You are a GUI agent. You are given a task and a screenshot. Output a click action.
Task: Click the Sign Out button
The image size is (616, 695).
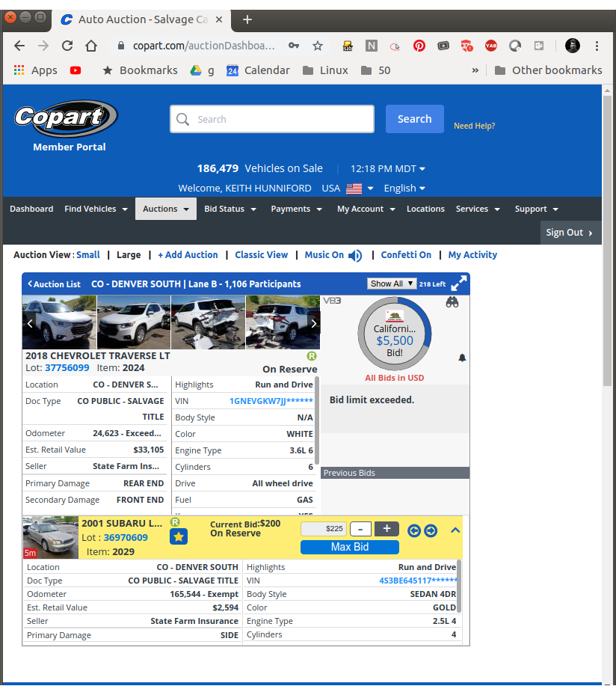[570, 233]
